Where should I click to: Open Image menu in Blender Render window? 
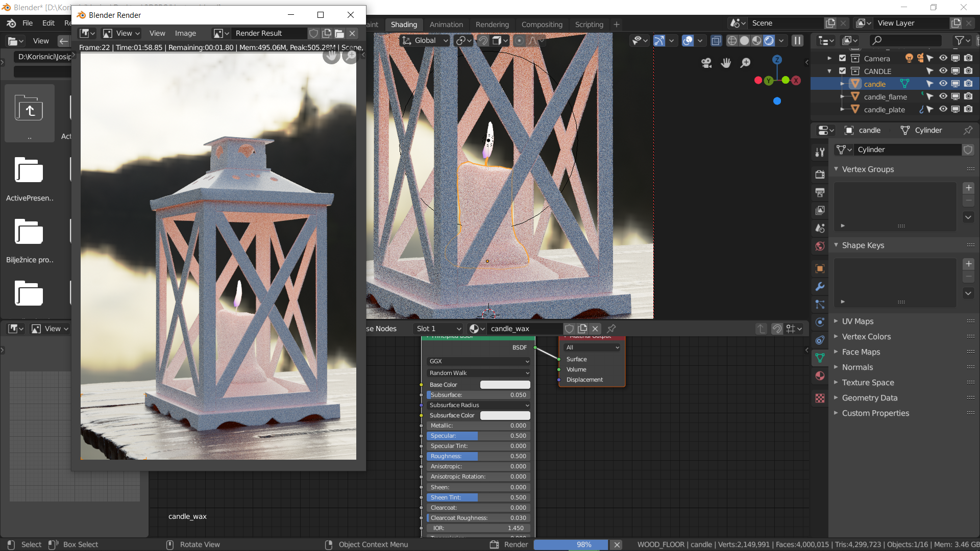(x=185, y=33)
